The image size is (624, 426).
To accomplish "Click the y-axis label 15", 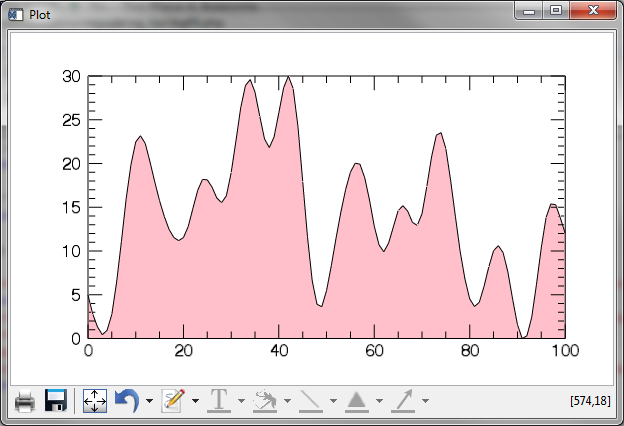I will tap(71, 207).
